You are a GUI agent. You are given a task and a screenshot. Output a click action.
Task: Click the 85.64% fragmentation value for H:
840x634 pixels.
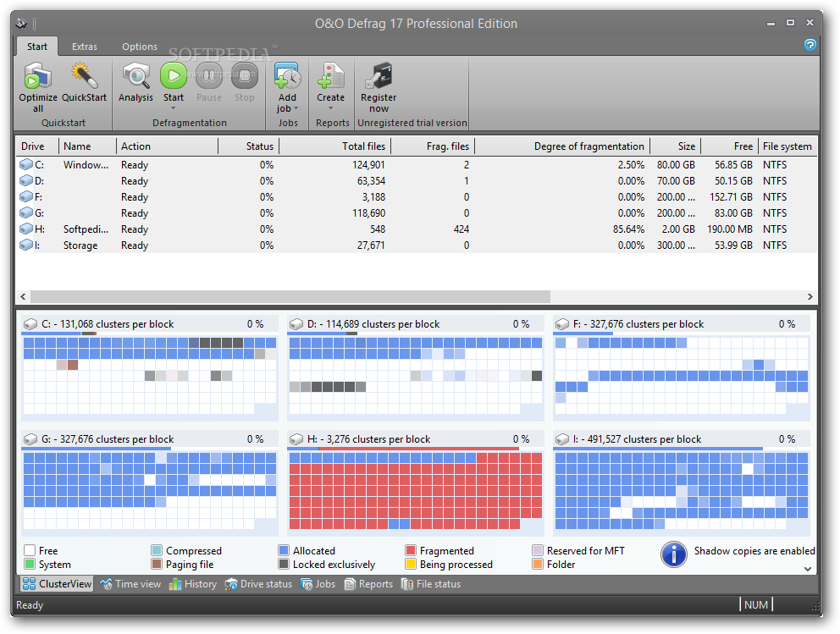coord(628,229)
